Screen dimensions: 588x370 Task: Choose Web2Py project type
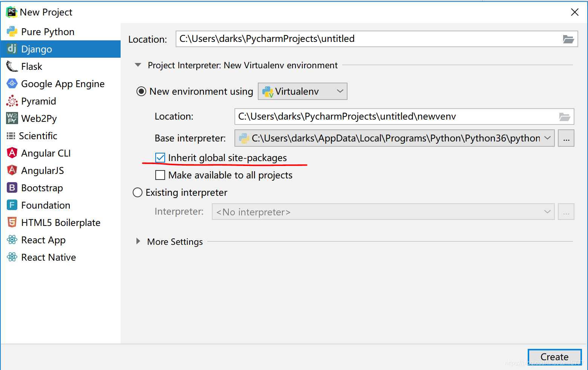click(x=61, y=118)
